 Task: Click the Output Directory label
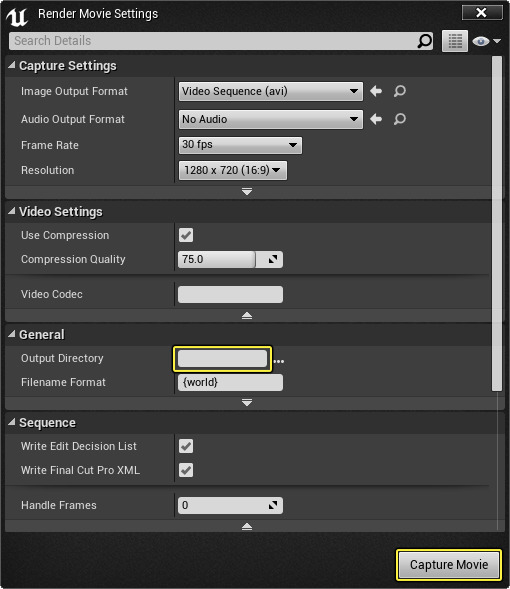[x=62, y=358]
